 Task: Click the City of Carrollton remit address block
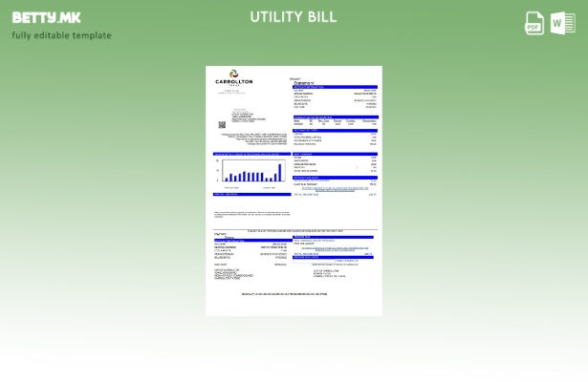[325, 274]
